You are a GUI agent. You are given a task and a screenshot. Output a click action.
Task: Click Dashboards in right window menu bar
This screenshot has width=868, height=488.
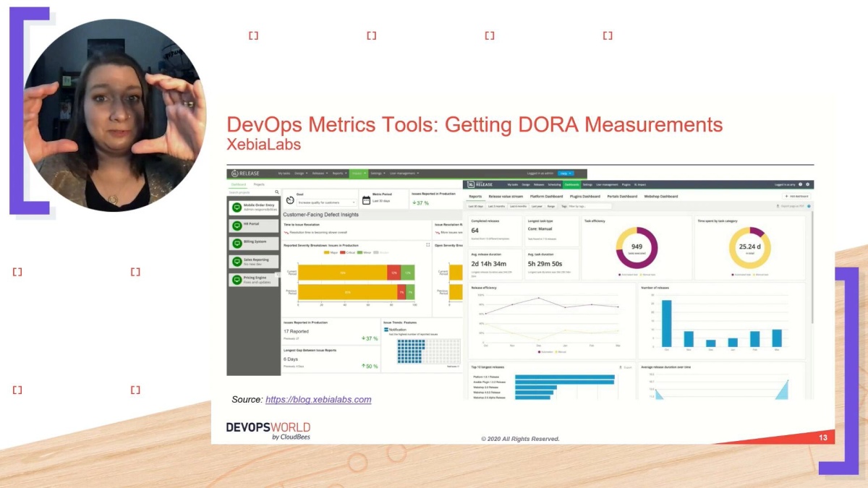click(x=571, y=184)
